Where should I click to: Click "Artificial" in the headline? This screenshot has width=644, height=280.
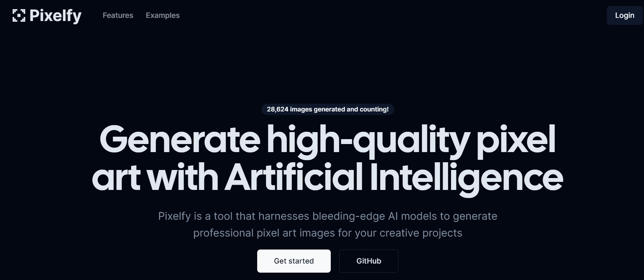click(294, 177)
